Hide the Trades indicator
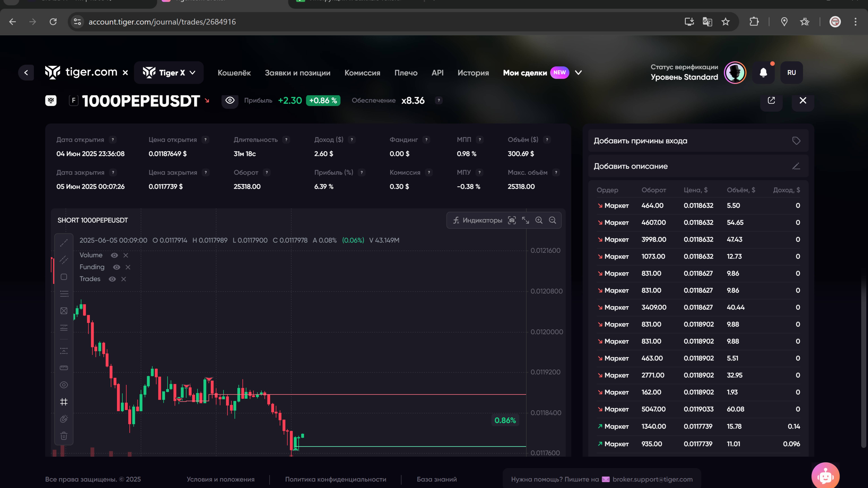Image resolution: width=868 pixels, height=488 pixels. [x=112, y=279]
